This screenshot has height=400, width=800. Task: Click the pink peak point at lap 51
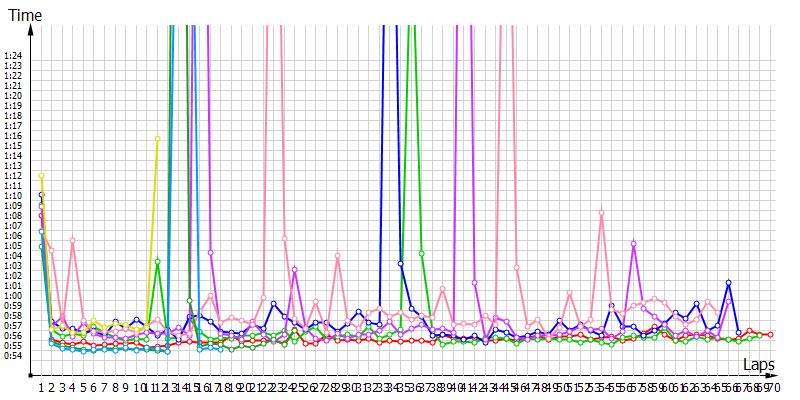[569, 293]
